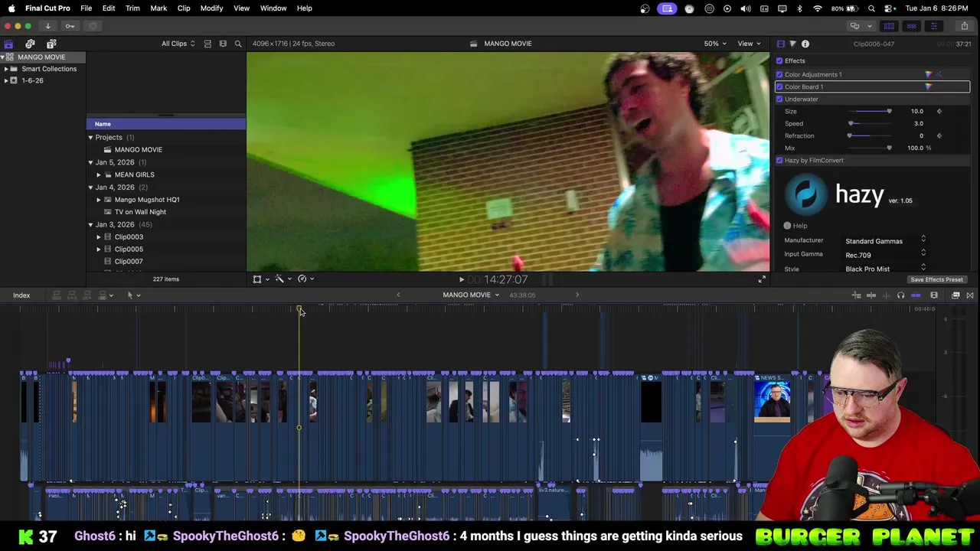Play the viewer clip
The width and height of the screenshot is (980, 551).
point(461,280)
